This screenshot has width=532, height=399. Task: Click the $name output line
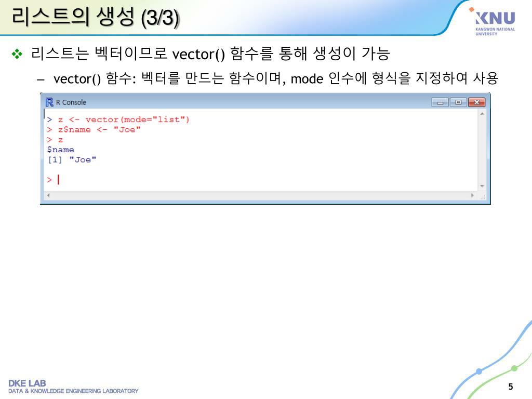(60, 150)
